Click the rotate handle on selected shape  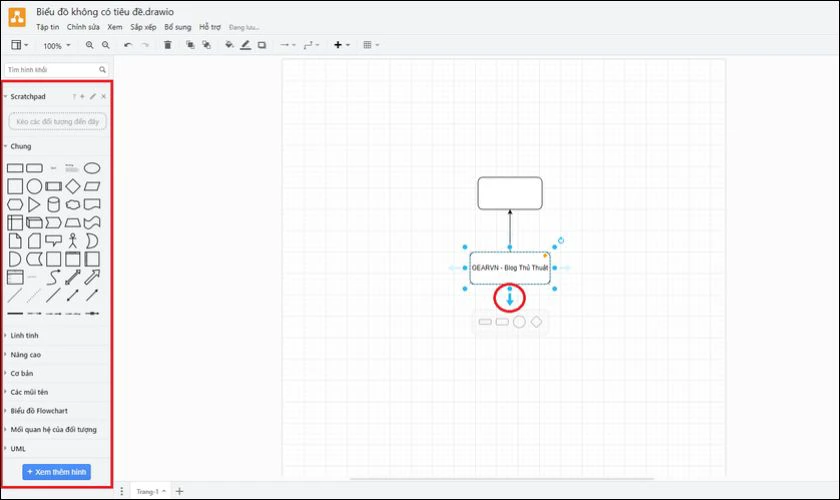561,241
